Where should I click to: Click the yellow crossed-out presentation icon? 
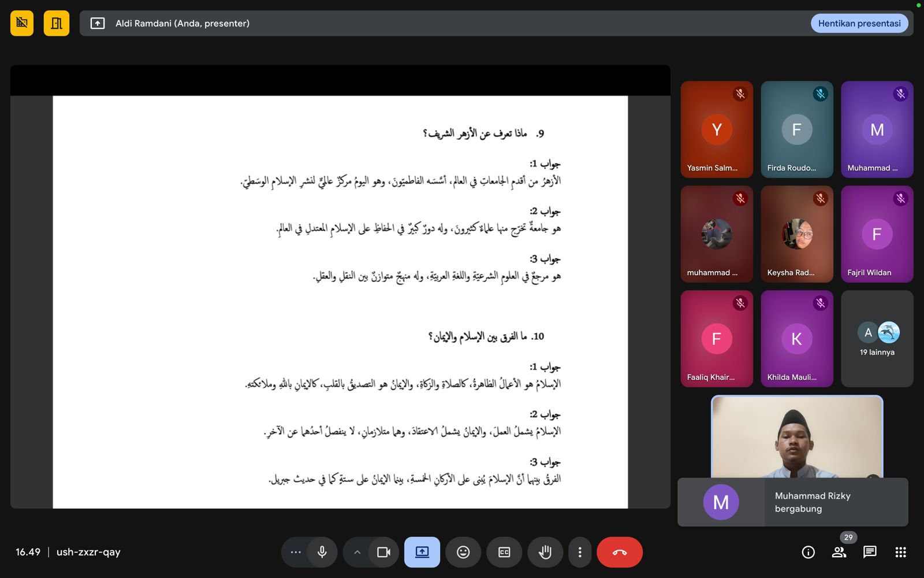coord(22,23)
